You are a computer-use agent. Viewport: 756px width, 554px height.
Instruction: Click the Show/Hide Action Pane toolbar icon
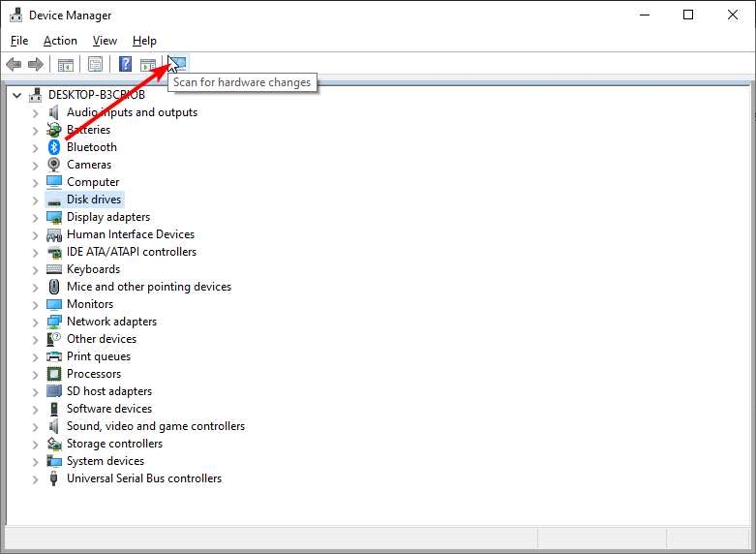tap(148, 64)
